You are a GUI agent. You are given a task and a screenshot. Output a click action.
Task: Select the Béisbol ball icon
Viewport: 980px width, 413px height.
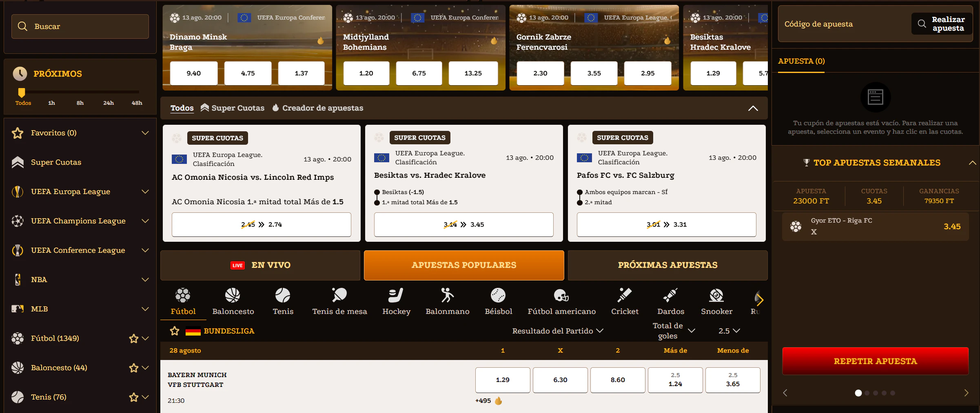coord(498,295)
